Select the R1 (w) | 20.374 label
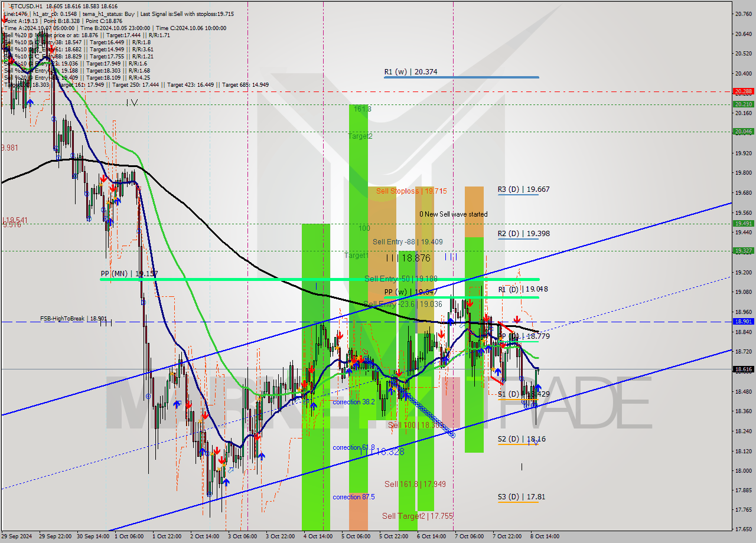 (410, 72)
